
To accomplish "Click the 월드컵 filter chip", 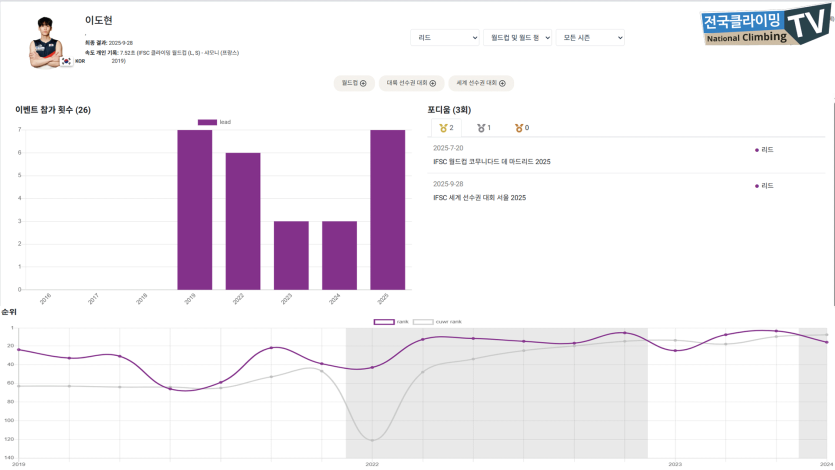I will 353,83.
